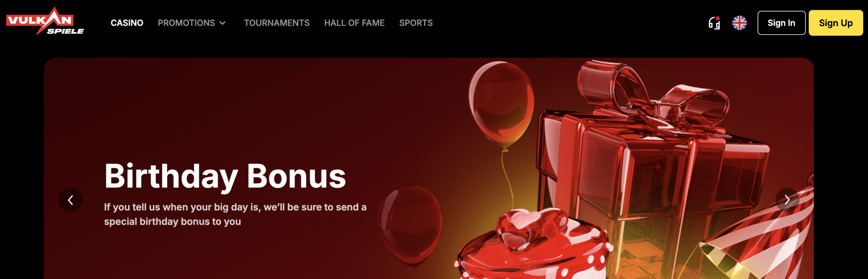Click the birthday bonus description text
Screen dimensions: 868x279
coord(235,214)
